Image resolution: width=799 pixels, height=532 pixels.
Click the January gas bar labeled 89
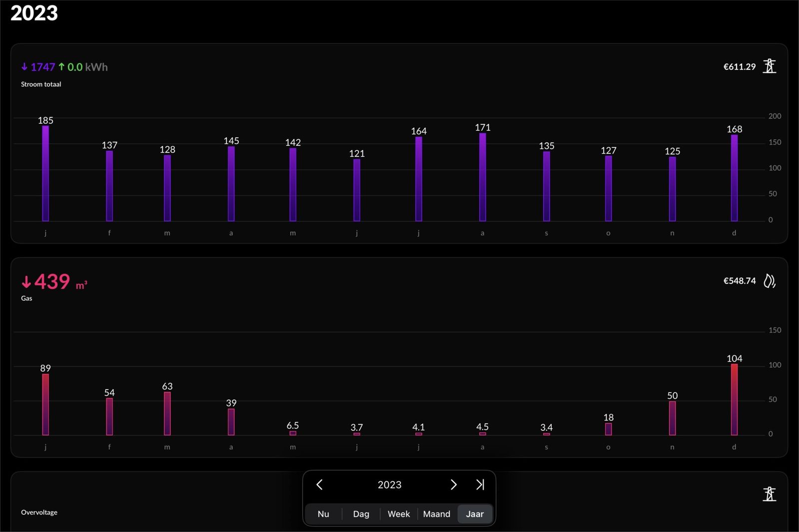pyautogui.click(x=45, y=404)
